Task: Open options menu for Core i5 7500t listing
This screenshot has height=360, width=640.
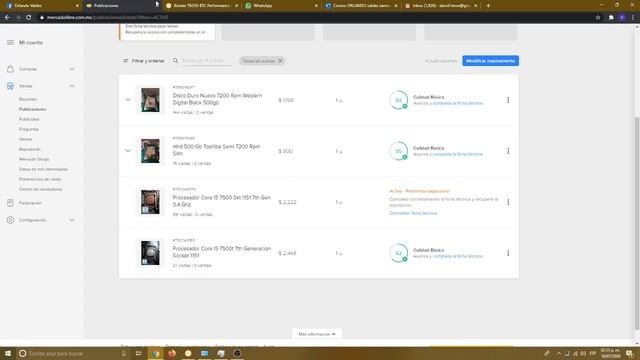Action: click(508, 253)
